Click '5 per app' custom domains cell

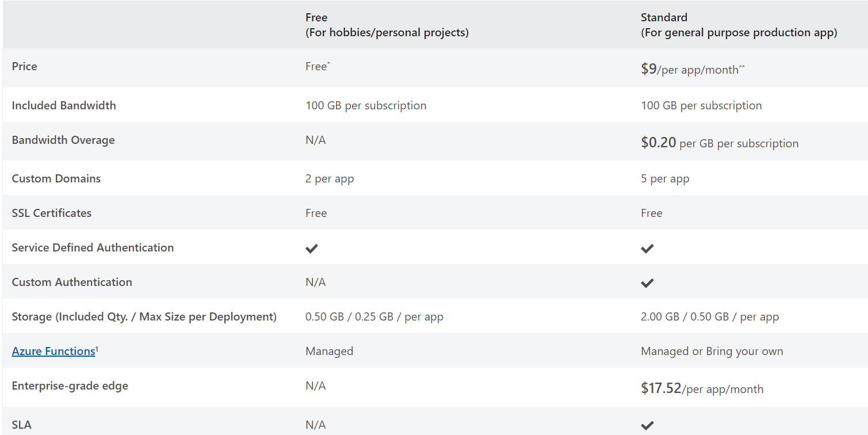coord(665,179)
